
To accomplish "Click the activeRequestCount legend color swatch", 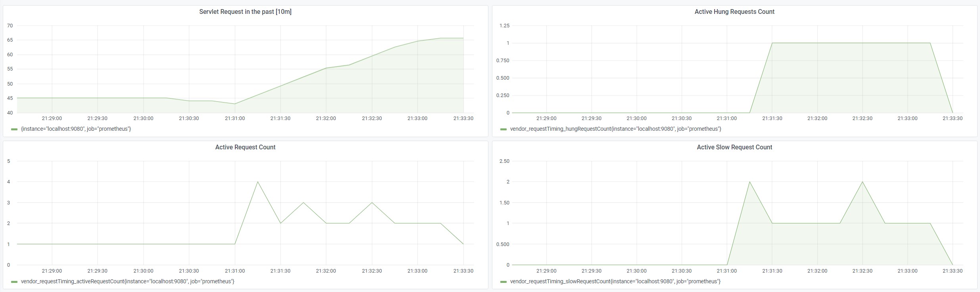I will pos(14,282).
